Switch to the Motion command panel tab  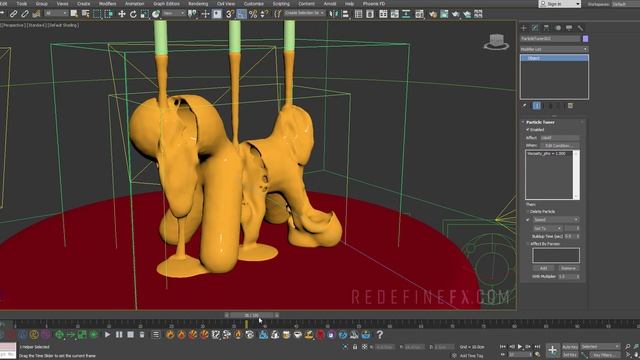coord(558,28)
